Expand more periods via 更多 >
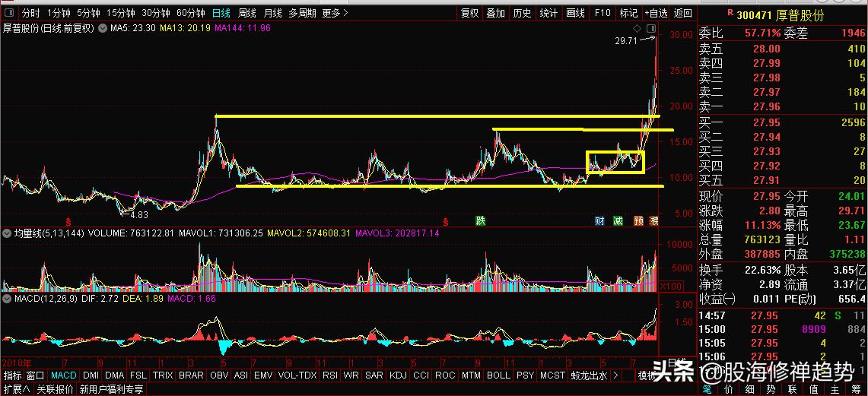This screenshot has height=396, width=868. pyautogui.click(x=335, y=13)
